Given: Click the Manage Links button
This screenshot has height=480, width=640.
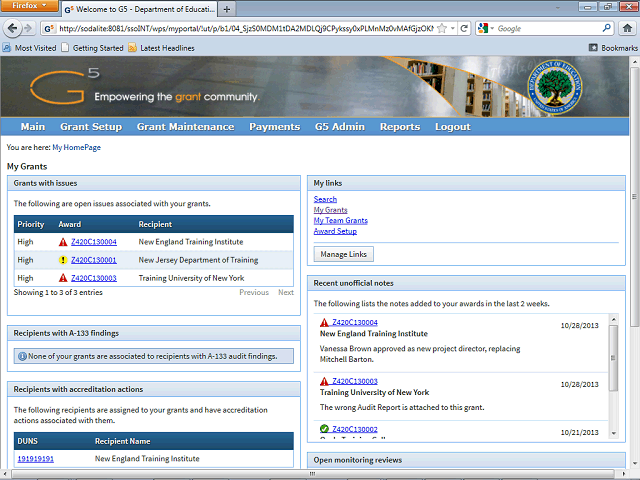Looking at the screenshot, I should tap(344, 254).
